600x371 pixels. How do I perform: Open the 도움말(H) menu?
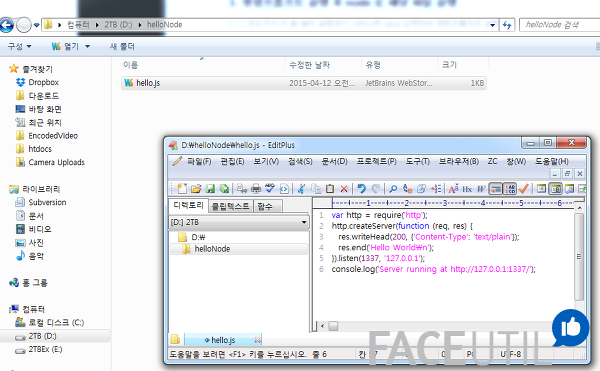click(551, 161)
